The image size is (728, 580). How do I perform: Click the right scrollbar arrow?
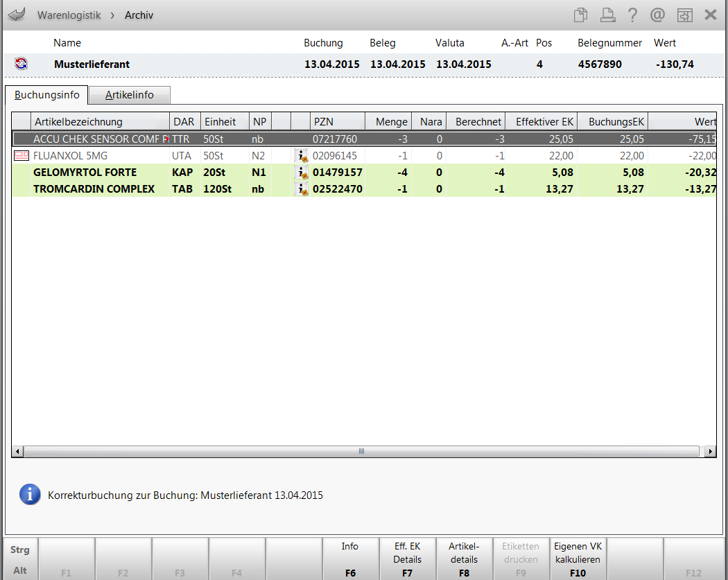click(710, 451)
